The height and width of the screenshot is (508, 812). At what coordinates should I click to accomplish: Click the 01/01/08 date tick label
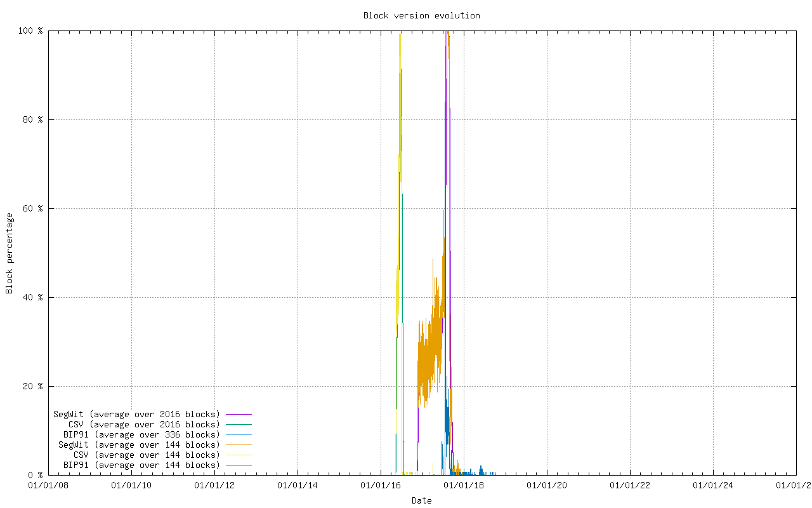pyautogui.click(x=48, y=486)
